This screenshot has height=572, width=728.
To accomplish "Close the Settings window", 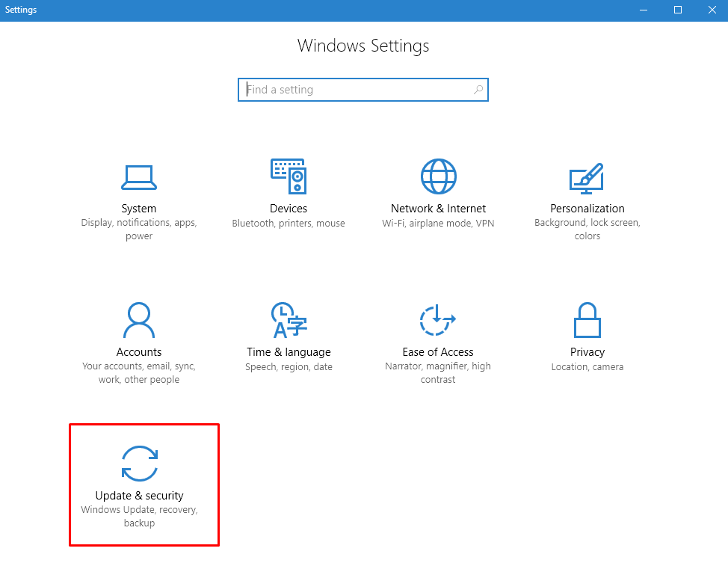I will 712,10.
